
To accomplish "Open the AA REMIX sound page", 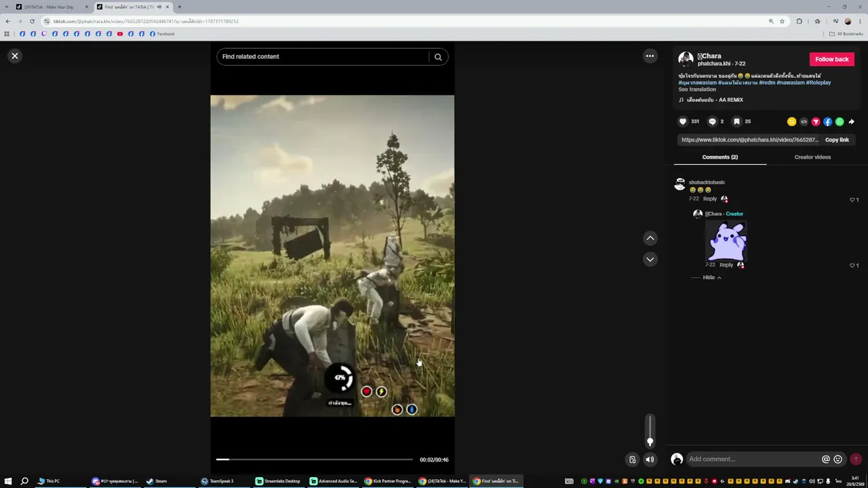I will point(715,100).
